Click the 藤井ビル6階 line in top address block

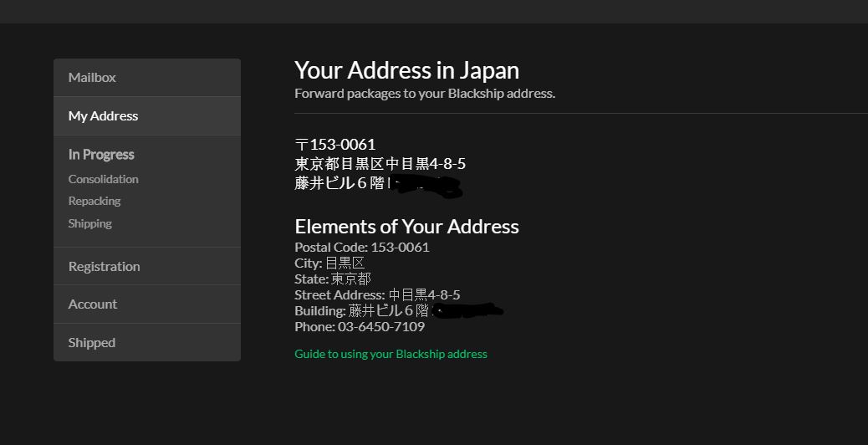(x=340, y=183)
